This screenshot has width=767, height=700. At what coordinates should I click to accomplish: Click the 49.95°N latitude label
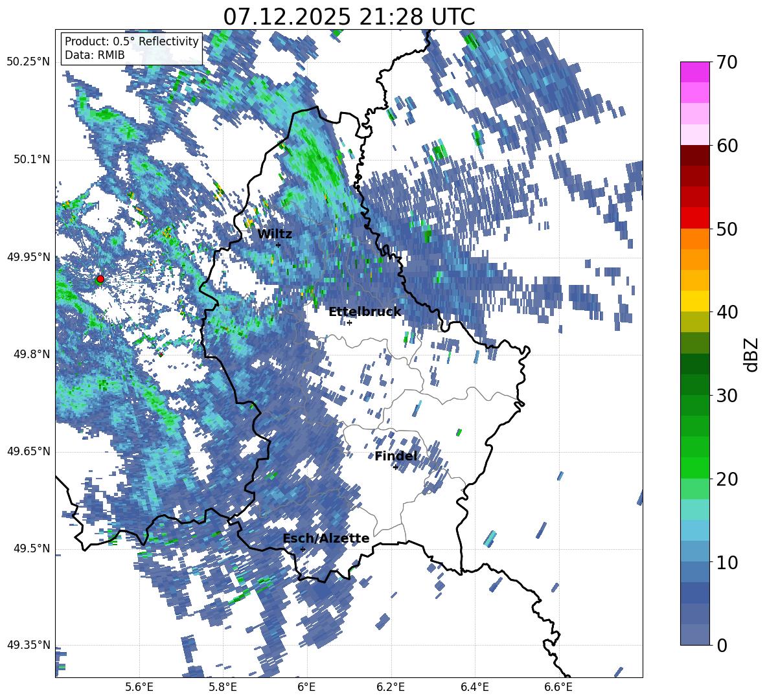point(29,256)
